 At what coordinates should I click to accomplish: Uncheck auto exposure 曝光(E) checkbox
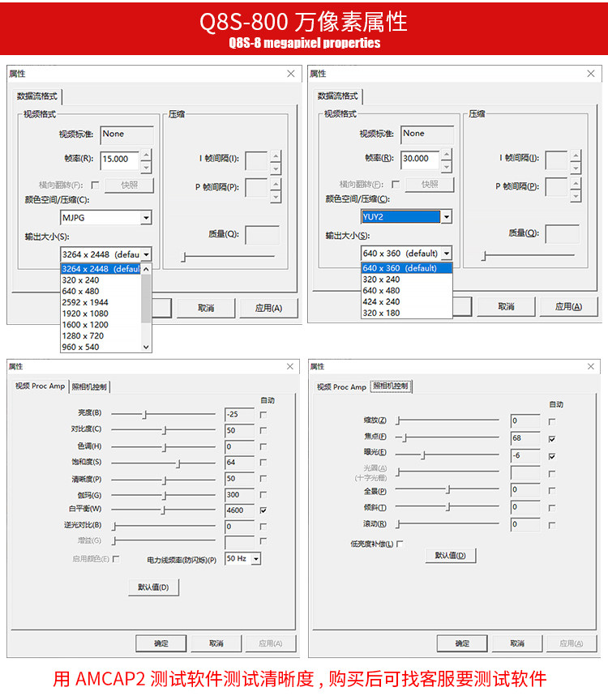tap(552, 456)
